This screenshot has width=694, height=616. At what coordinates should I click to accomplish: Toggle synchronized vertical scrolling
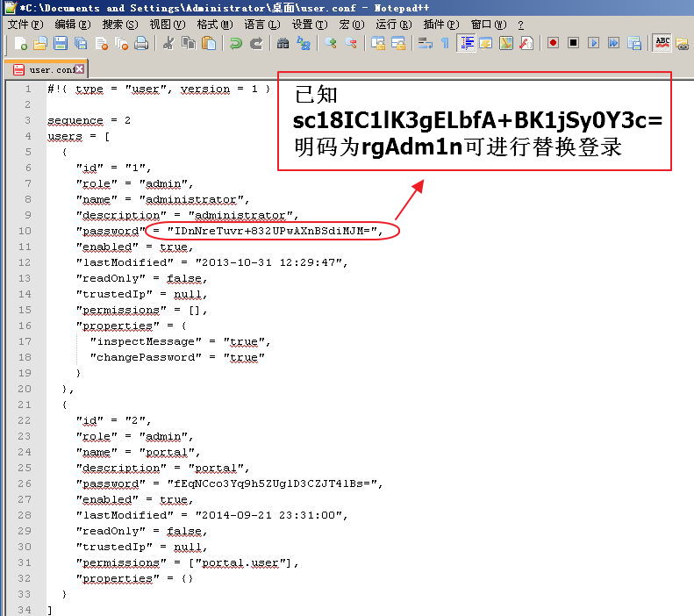[378, 43]
